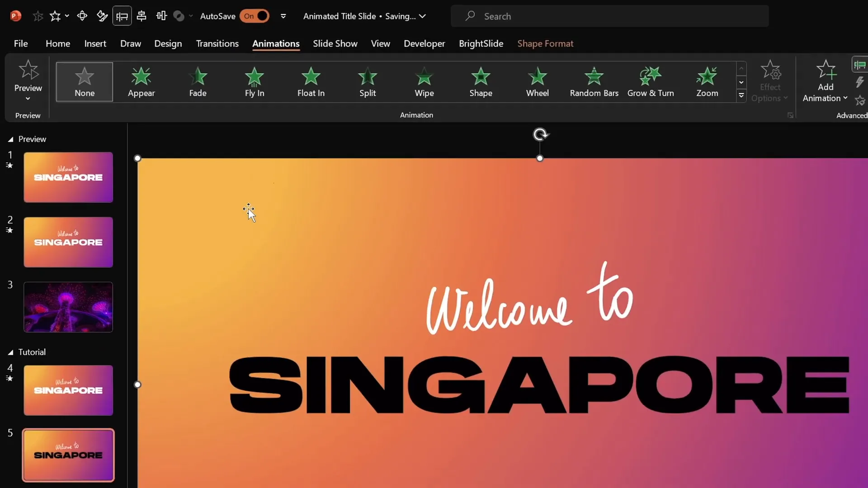Switch to the Design tab
The height and width of the screenshot is (488, 868).
point(168,43)
